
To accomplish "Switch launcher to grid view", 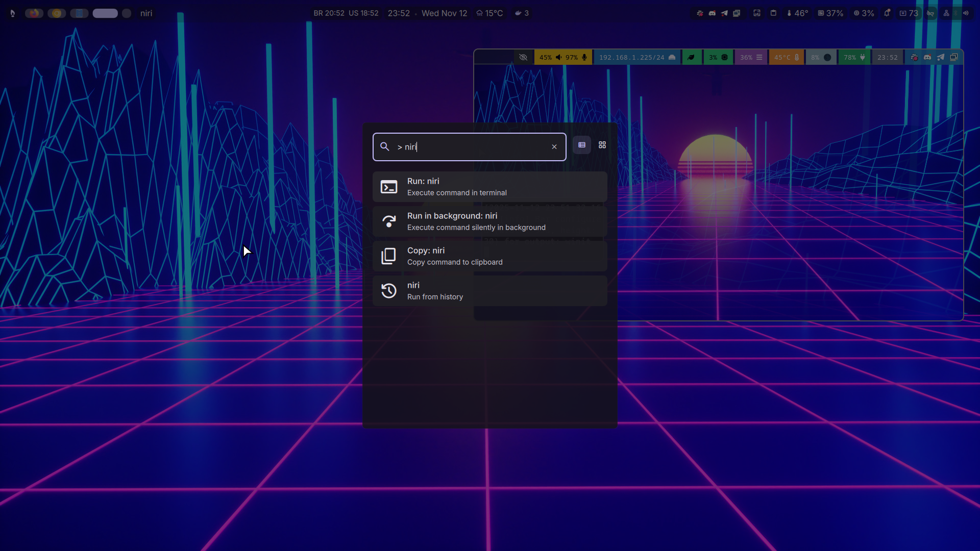I will 602,145.
